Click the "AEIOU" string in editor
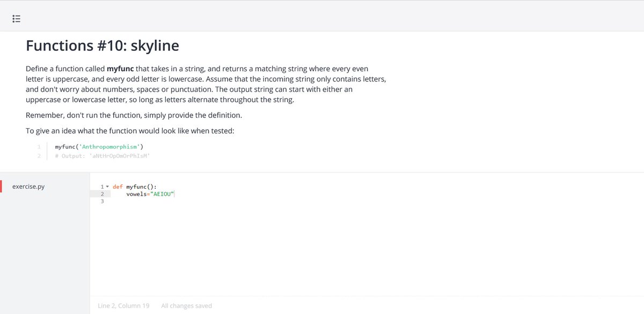Screen dimensions: 644x314 (162, 194)
